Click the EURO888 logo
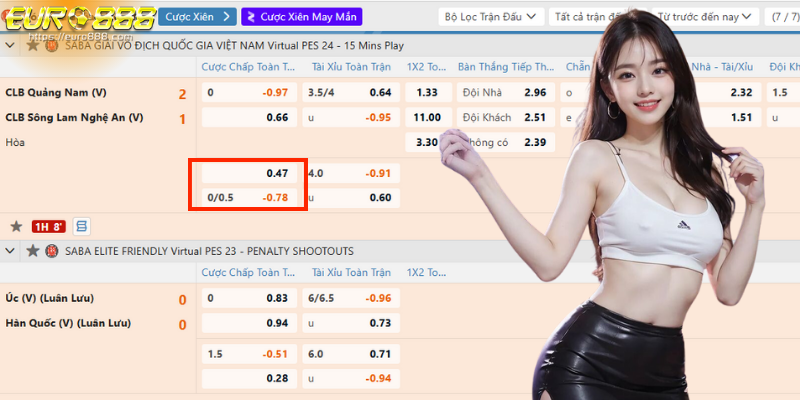The width and height of the screenshot is (800, 400). (x=75, y=20)
